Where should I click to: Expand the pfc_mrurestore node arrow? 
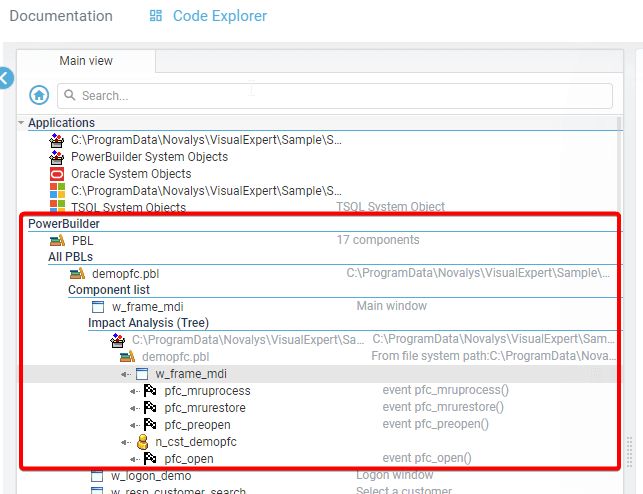(134, 408)
